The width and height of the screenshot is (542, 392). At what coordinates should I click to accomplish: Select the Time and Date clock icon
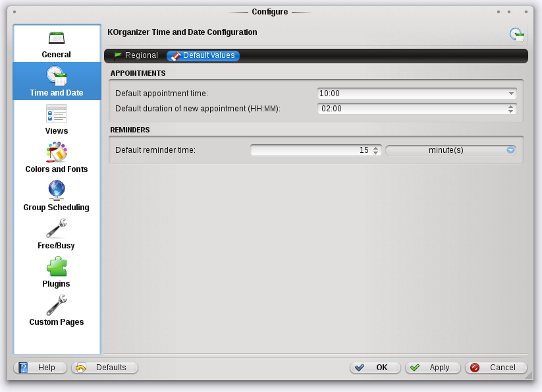pos(57,76)
